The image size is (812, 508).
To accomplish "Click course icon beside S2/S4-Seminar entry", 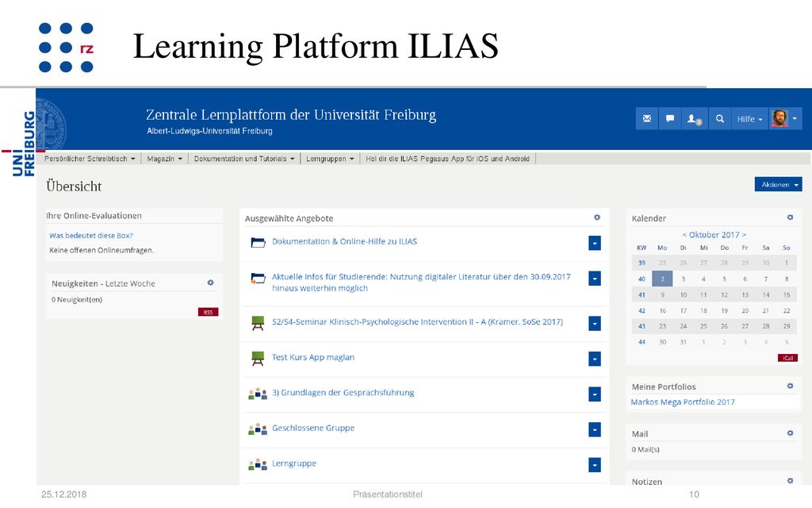I will pyautogui.click(x=258, y=323).
